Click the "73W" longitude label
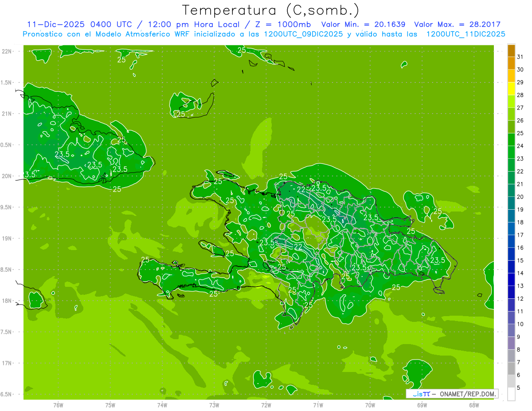The height and width of the screenshot is (411, 532). 214,405
